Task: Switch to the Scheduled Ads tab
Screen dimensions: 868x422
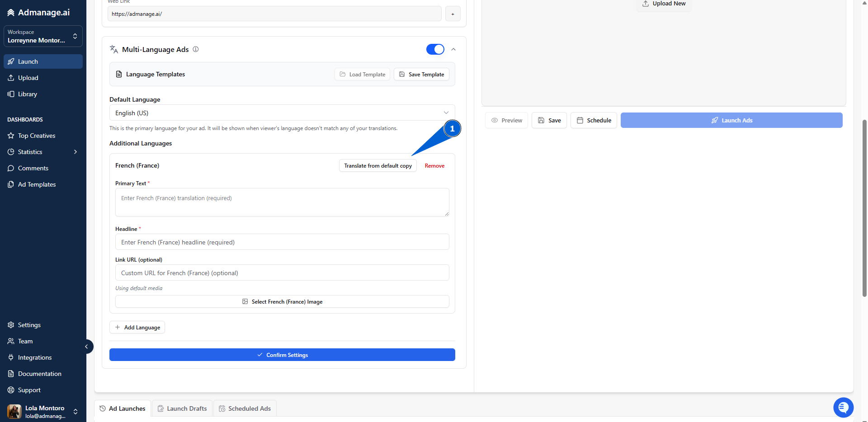Action: [245, 408]
